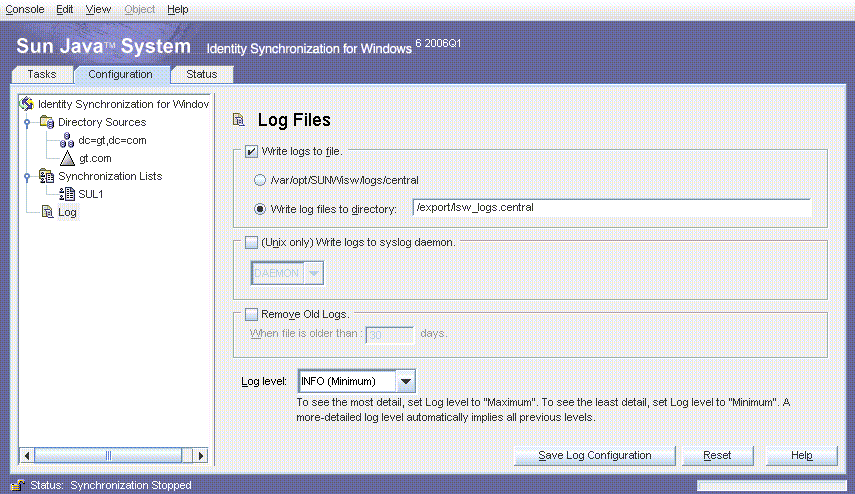Select the gt.com tree entry
Screen dimensions: 855x494
point(95,158)
